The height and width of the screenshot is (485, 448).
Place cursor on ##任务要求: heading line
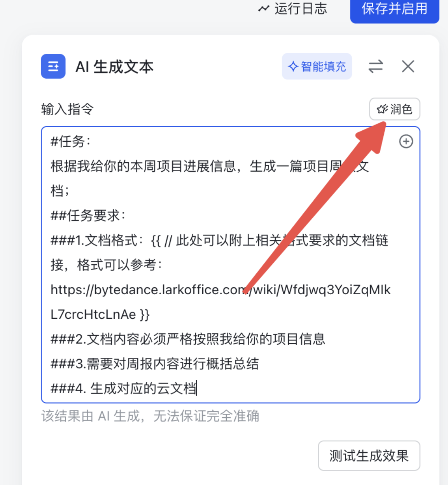(88, 215)
